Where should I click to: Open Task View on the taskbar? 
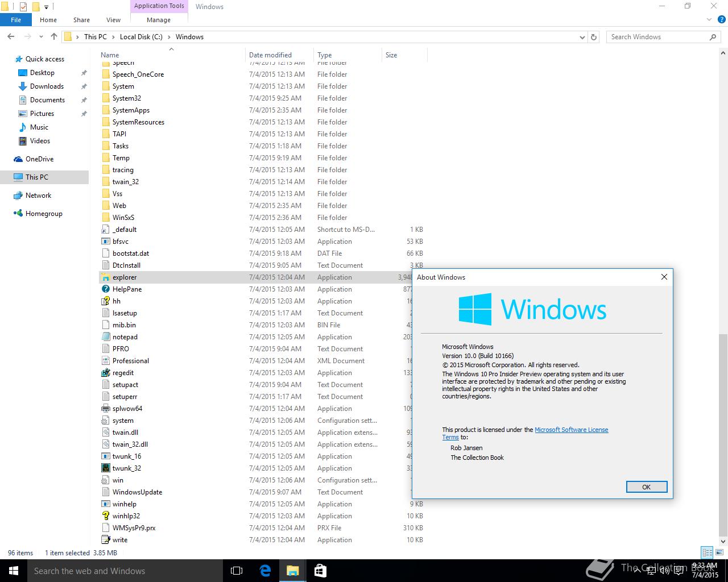[237, 571]
